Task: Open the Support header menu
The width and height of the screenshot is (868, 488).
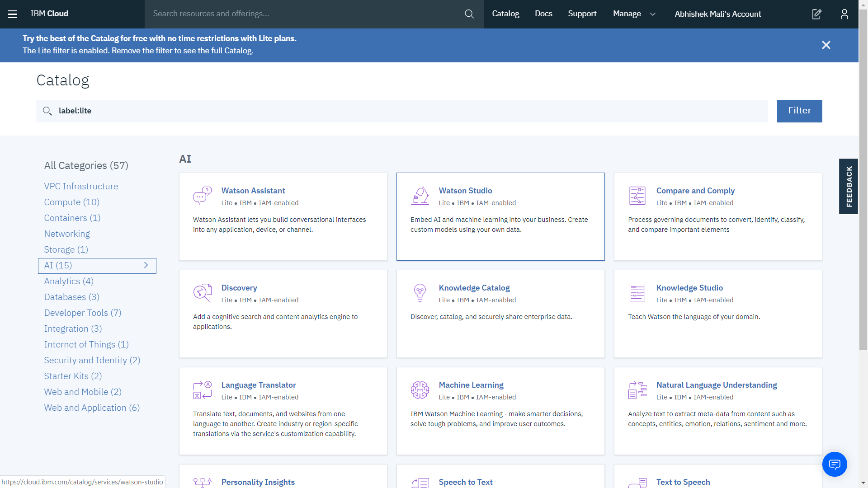Action: click(582, 14)
